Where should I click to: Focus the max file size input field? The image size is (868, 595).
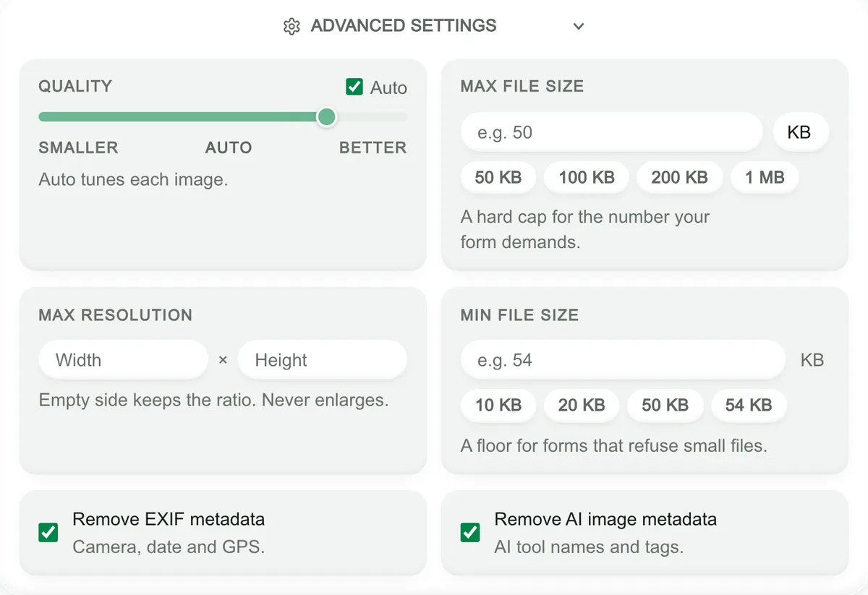tap(612, 132)
